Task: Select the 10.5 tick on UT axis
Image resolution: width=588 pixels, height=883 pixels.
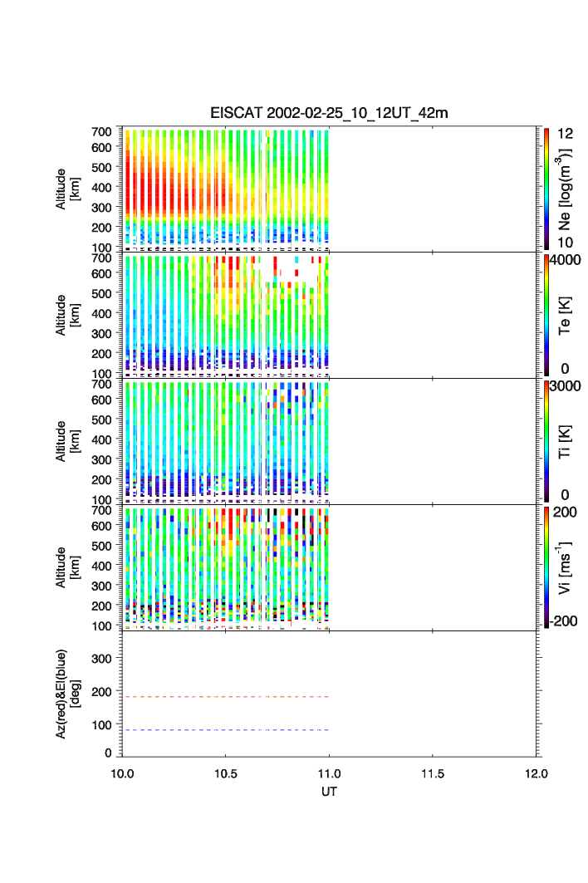Action: point(226,773)
